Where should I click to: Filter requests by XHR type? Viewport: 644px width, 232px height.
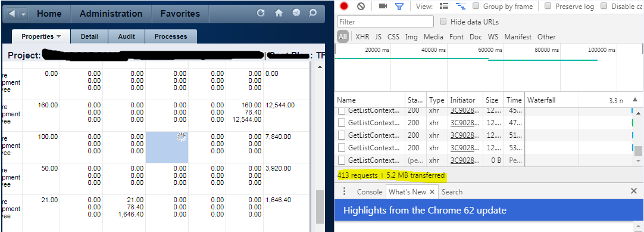point(362,36)
